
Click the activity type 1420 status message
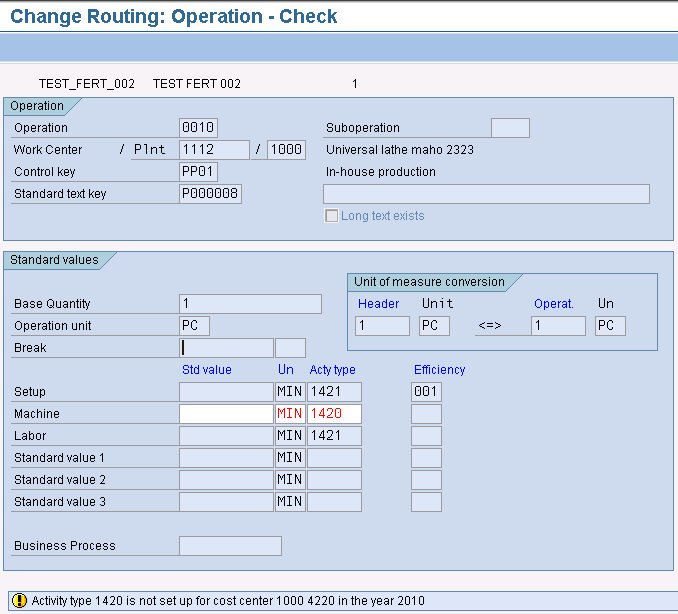pos(228,601)
